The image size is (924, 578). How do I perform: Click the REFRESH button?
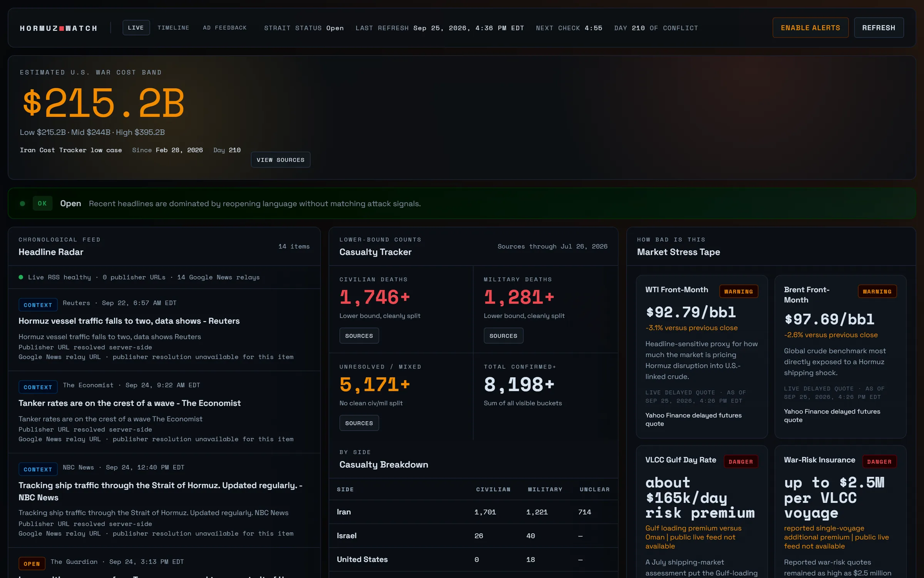pos(879,28)
